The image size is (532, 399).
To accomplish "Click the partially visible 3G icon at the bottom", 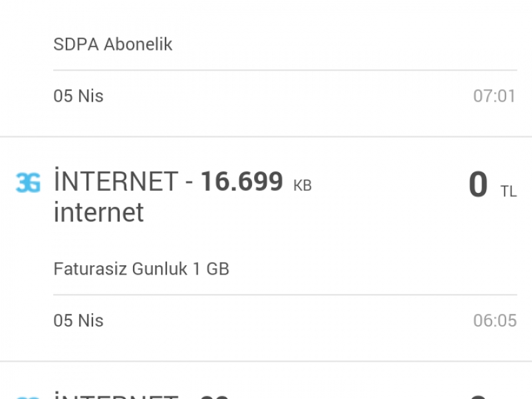I will point(28,396).
